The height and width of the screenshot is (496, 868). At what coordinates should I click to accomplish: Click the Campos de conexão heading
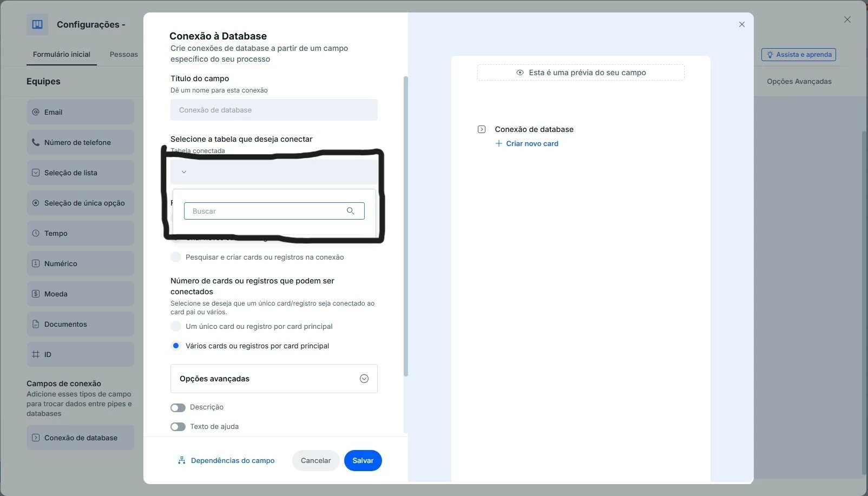point(64,383)
